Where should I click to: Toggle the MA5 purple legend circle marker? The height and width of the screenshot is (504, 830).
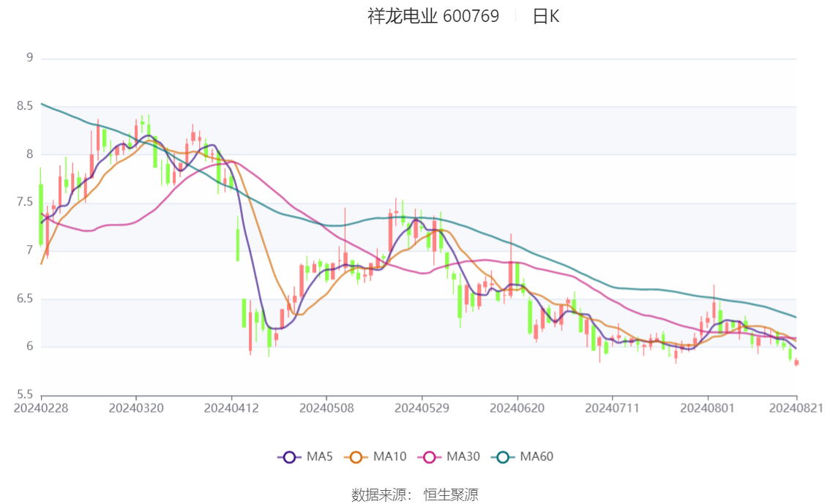click(x=289, y=457)
